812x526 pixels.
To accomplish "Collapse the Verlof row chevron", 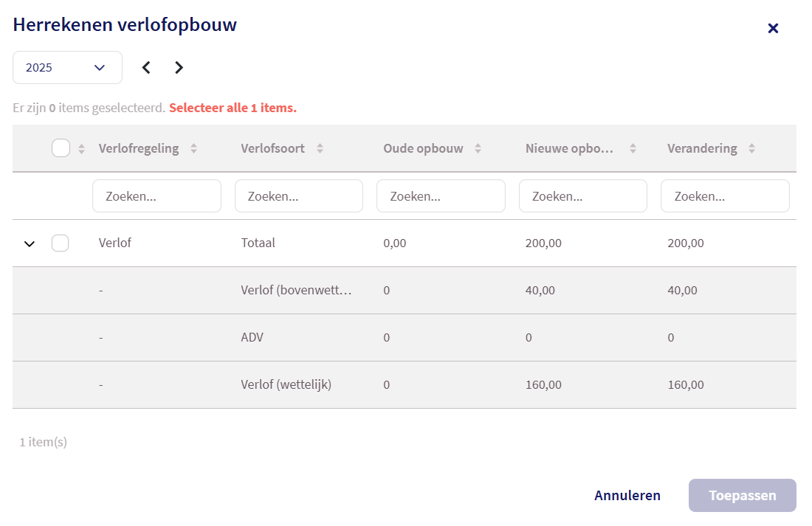I will click(30, 243).
